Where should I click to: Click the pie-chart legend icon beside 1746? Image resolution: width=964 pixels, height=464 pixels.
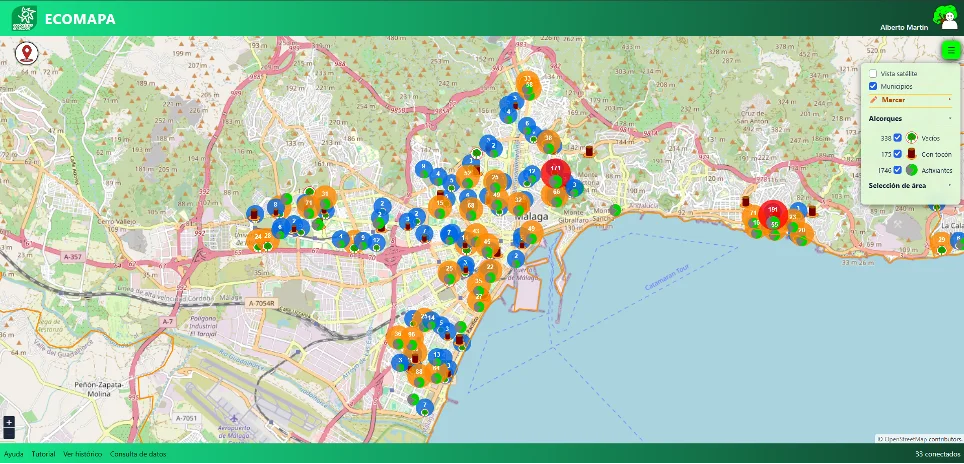[914, 170]
